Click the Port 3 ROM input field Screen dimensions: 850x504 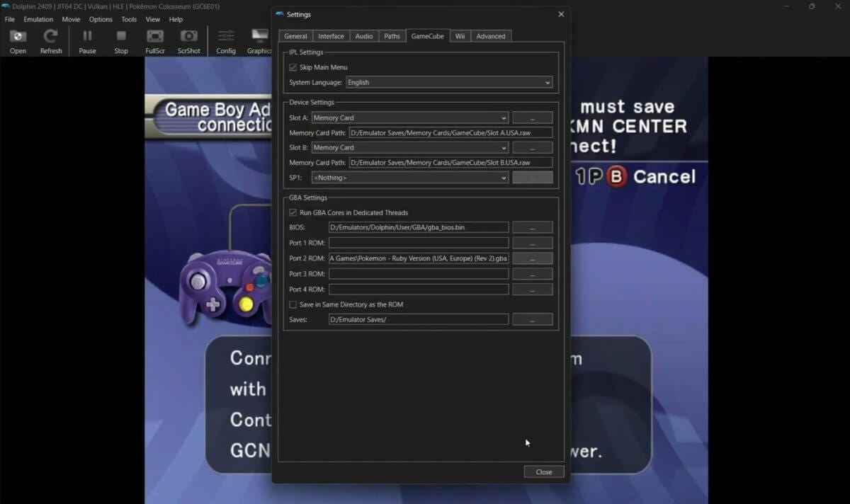418,274
